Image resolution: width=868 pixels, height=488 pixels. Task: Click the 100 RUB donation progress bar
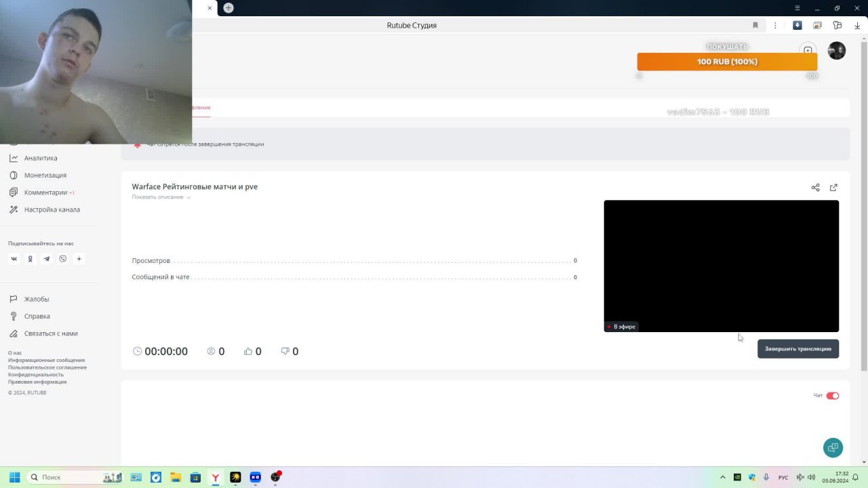pyautogui.click(x=727, y=62)
